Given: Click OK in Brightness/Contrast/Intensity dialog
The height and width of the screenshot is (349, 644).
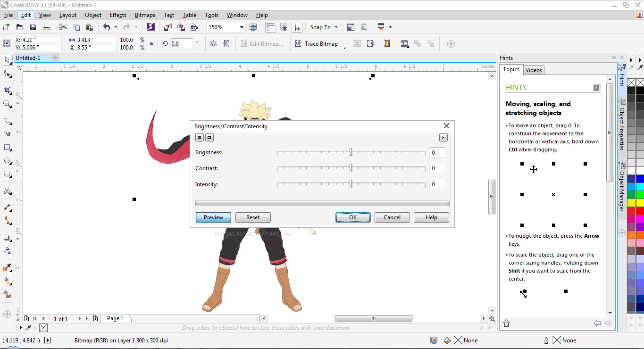Looking at the screenshot, I should point(353,217).
